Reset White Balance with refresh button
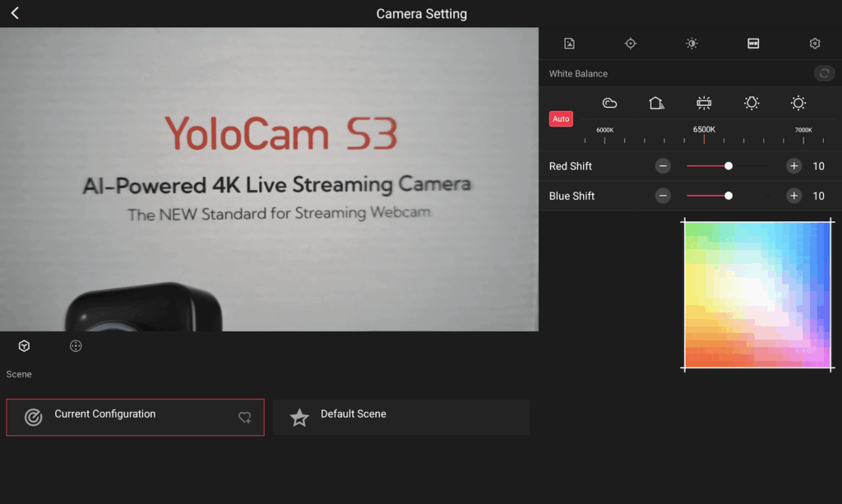This screenshot has width=842, height=504. [x=824, y=73]
